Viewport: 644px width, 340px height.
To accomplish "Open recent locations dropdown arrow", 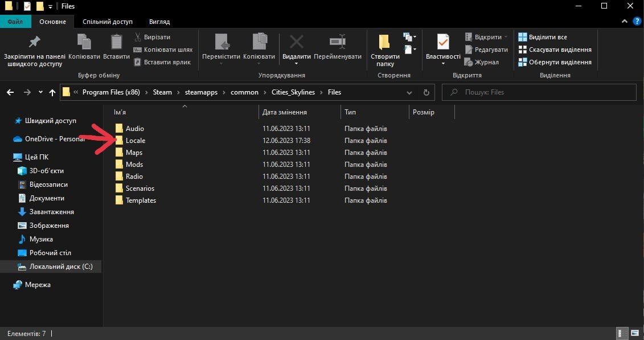I will (40, 92).
